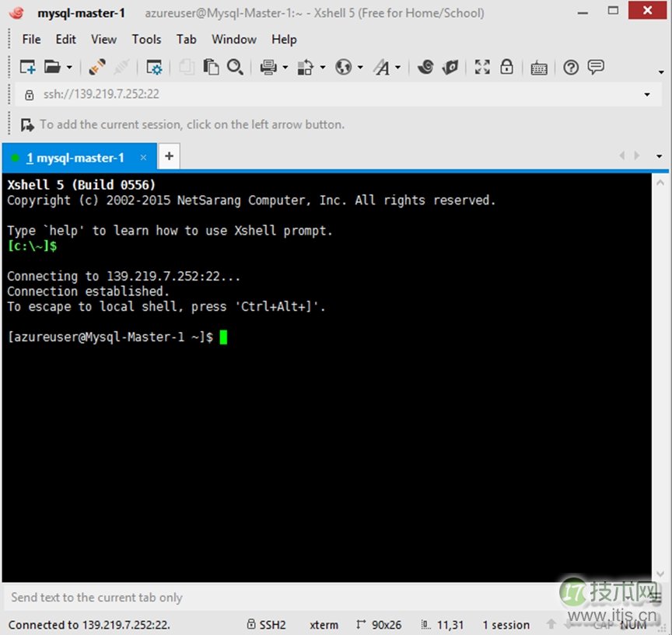Select the Find magnifier icon
Image resolution: width=672 pixels, height=635 pixels.
pyautogui.click(x=236, y=67)
